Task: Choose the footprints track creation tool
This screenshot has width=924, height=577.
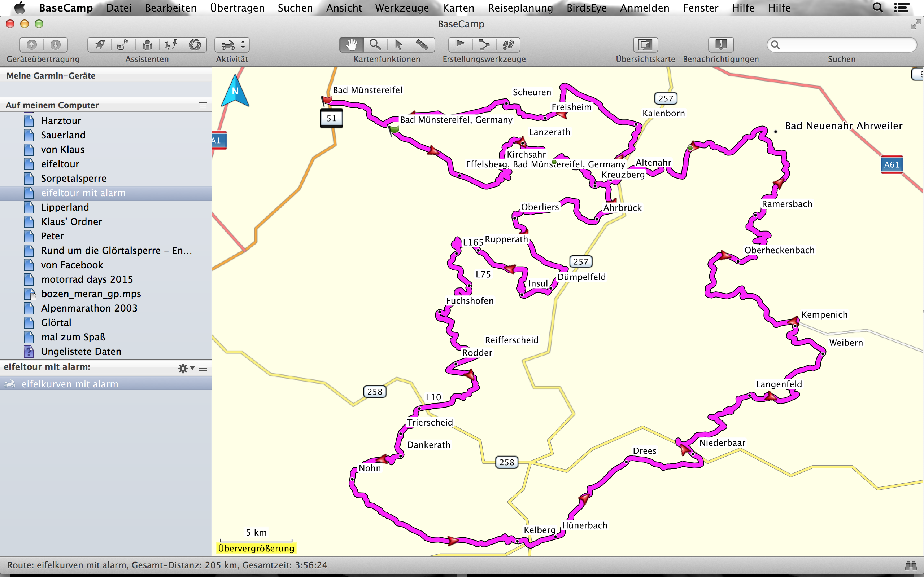Action: (x=508, y=45)
